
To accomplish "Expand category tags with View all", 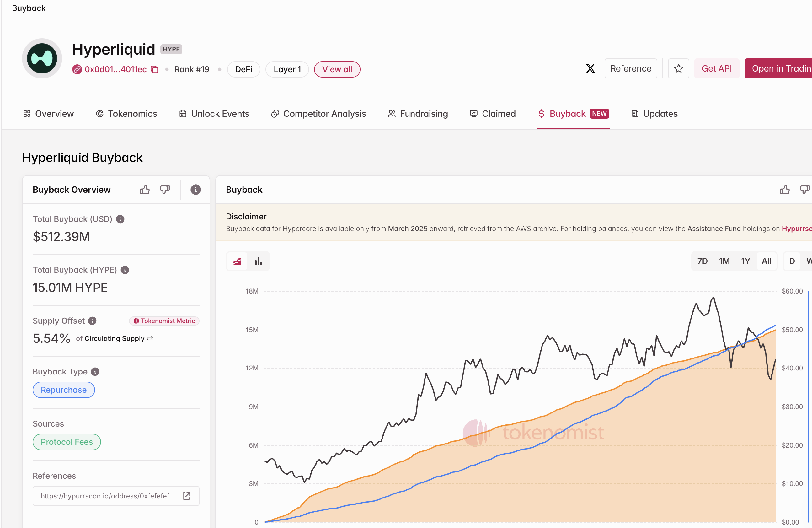I will (x=337, y=69).
